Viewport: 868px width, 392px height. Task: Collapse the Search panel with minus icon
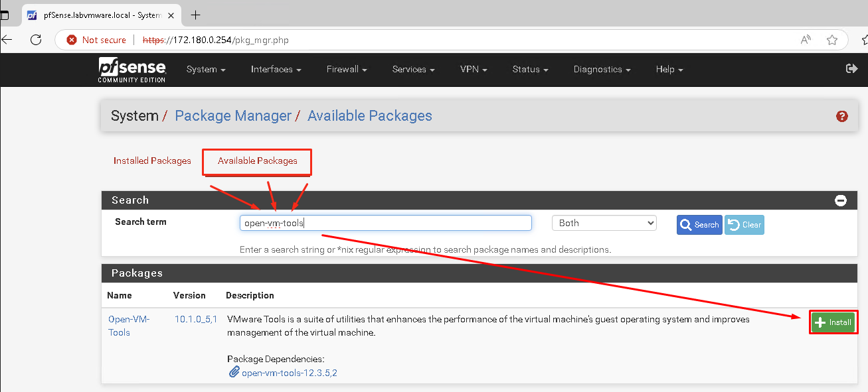pos(841,200)
